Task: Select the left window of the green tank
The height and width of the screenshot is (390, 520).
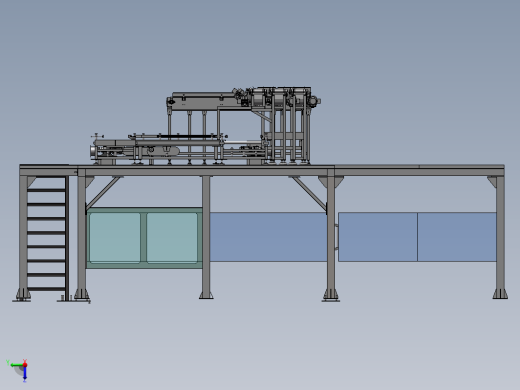Action: coord(115,238)
